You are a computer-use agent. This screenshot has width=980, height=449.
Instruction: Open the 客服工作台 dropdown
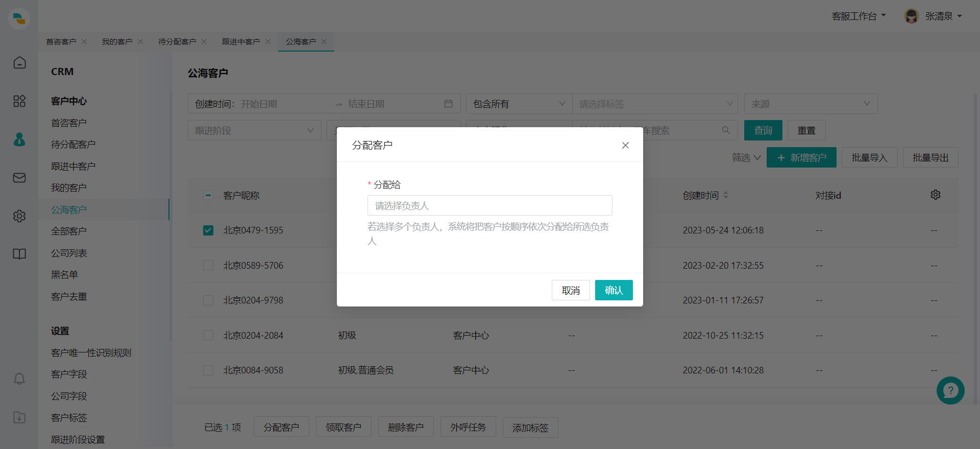coord(859,16)
